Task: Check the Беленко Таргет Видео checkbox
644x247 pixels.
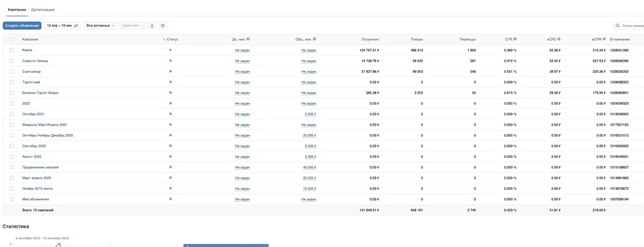Action: pos(12,93)
